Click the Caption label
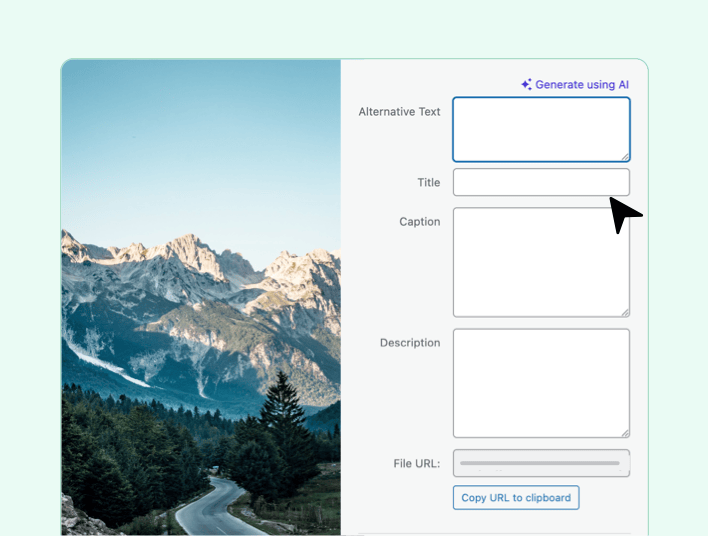 pyautogui.click(x=419, y=222)
